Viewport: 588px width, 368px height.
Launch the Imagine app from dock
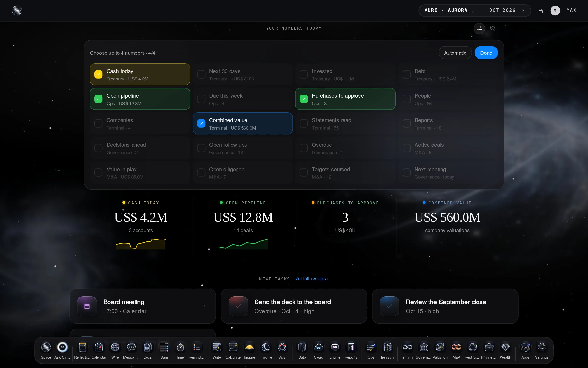click(x=266, y=350)
